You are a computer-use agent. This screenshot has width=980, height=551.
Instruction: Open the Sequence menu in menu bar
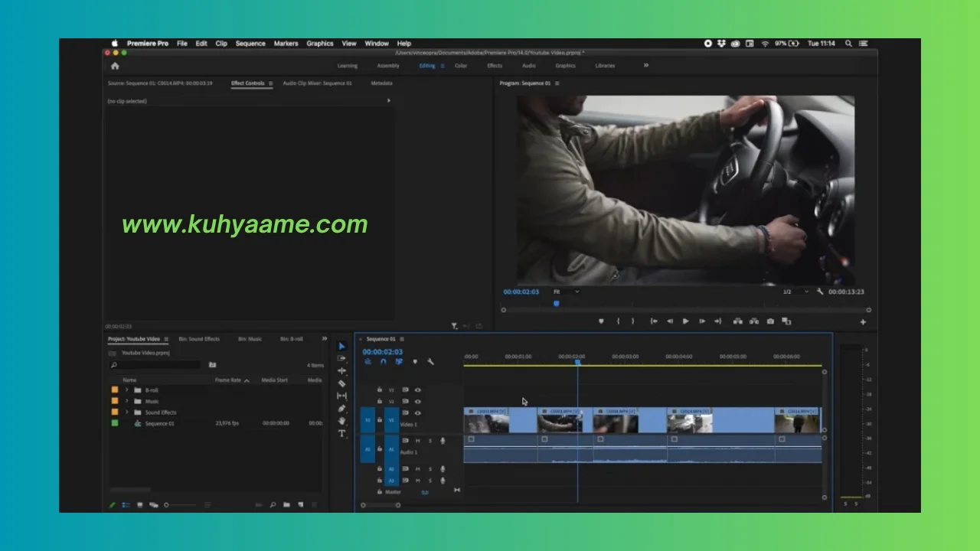coord(250,44)
